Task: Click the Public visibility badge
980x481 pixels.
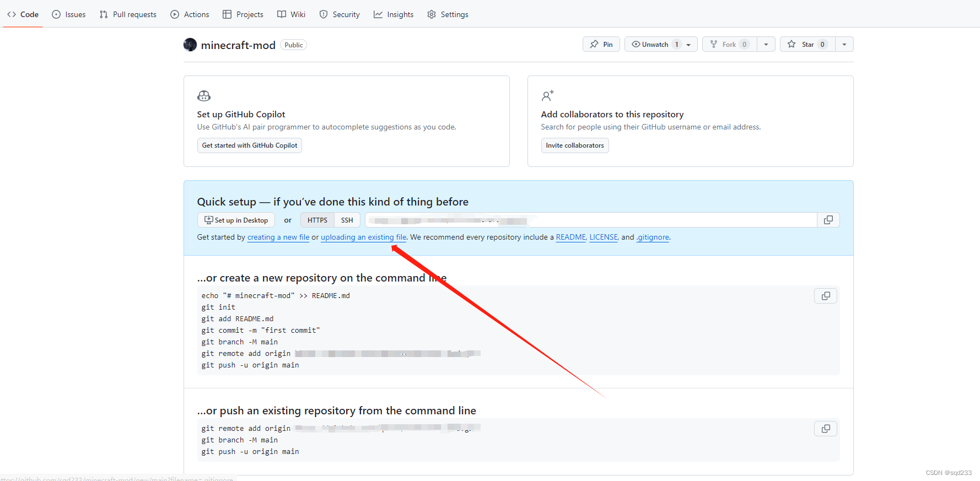Action: 294,45
